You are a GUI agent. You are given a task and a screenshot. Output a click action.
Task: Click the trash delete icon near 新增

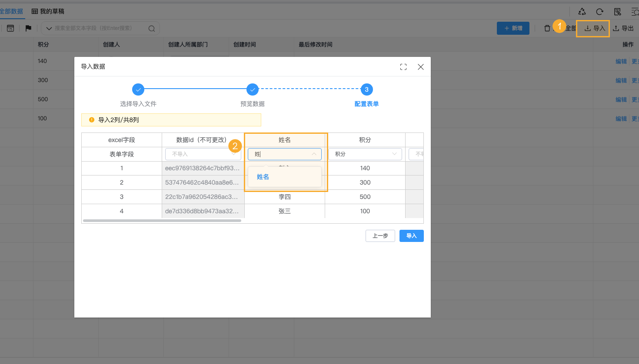pos(547,28)
